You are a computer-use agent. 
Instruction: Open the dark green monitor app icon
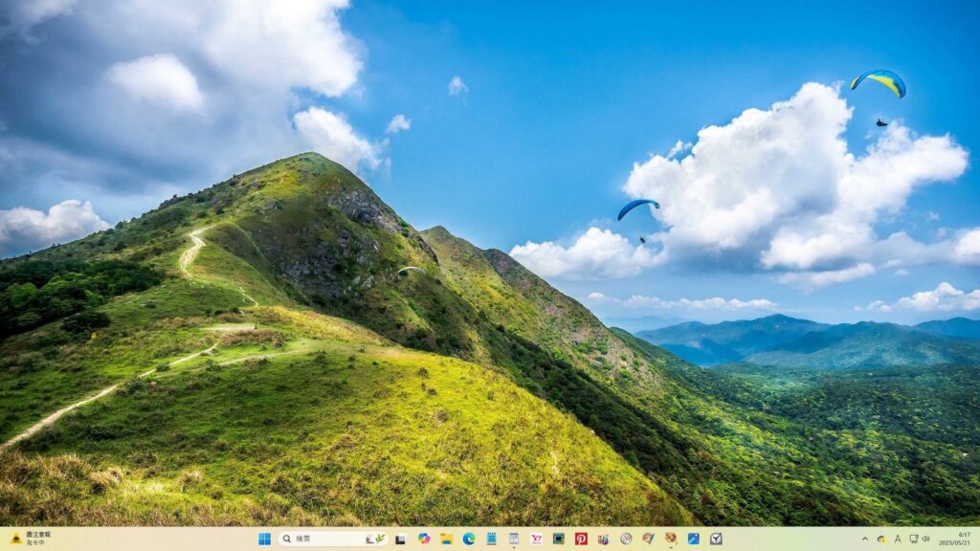point(558,539)
